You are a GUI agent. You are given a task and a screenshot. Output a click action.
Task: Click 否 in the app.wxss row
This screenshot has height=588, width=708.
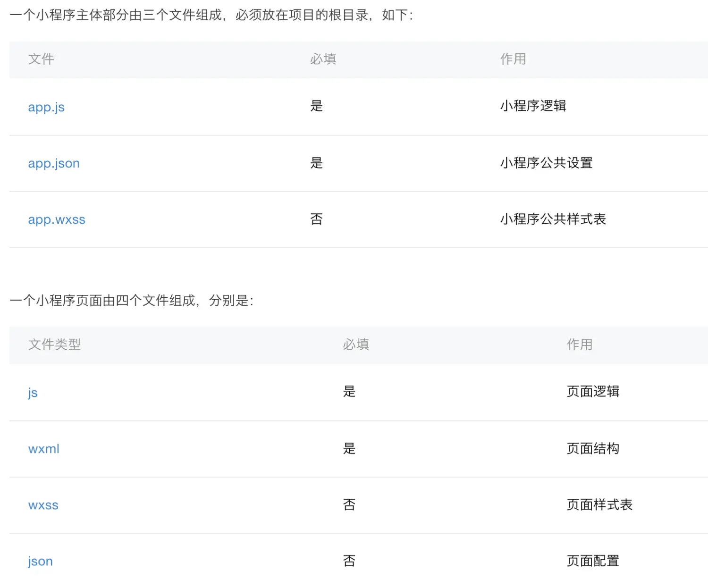click(316, 219)
